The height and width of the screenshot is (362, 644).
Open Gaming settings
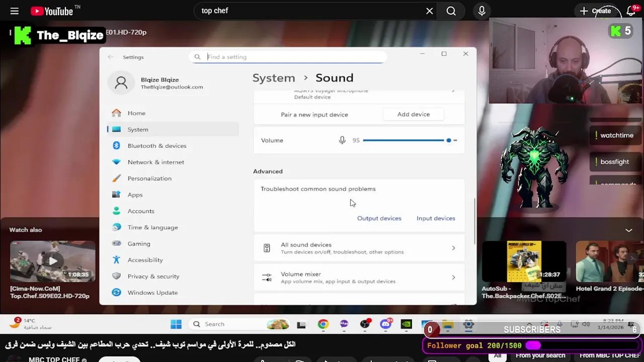point(173,244)
